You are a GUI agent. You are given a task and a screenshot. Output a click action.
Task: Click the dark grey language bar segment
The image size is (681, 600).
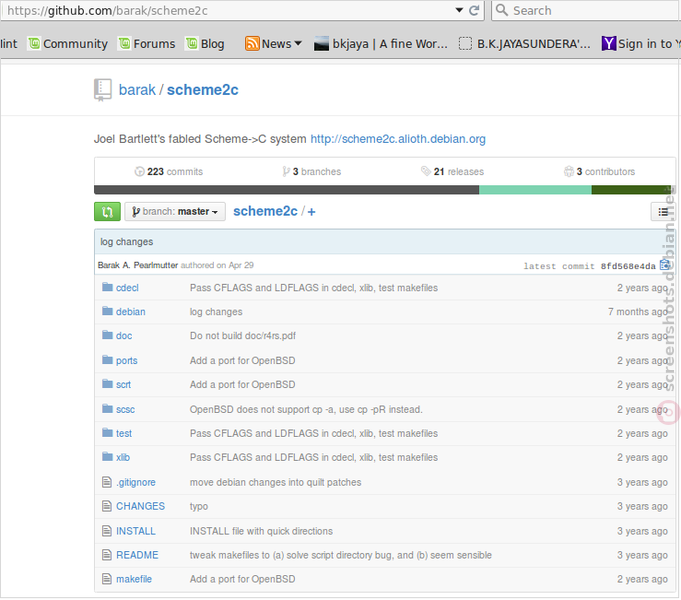click(287, 190)
